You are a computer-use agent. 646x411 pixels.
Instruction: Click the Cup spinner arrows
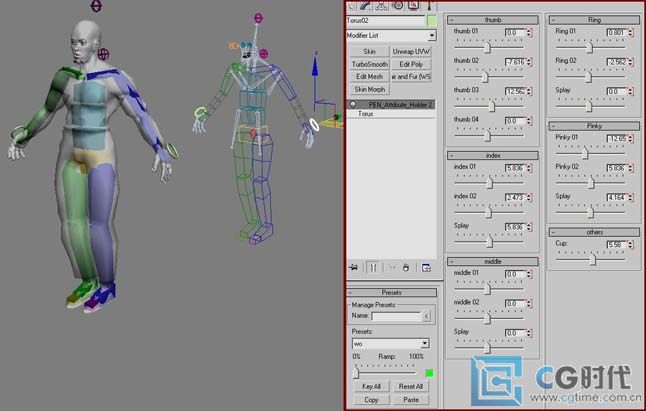[x=630, y=245]
